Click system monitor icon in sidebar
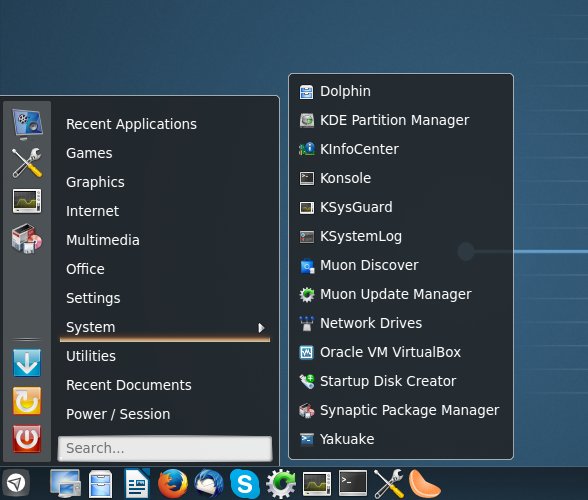The width and height of the screenshot is (588, 500). click(27, 201)
